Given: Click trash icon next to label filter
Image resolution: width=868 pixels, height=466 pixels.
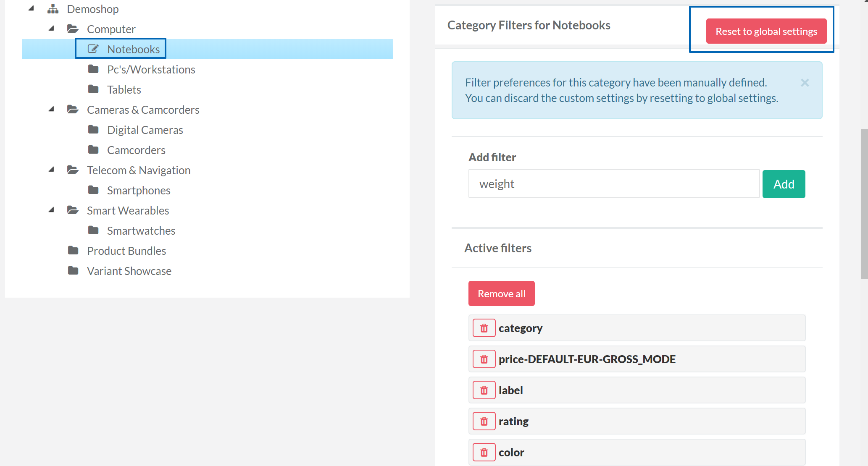Looking at the screenshot, I should (x=484, y=390).
